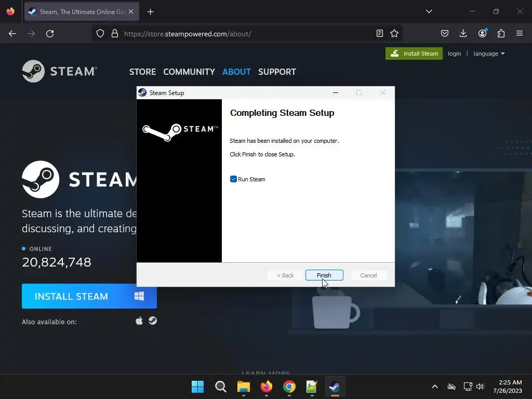Open a new Firefox tab
The image size is (532, 399).
tap(150, 12)
